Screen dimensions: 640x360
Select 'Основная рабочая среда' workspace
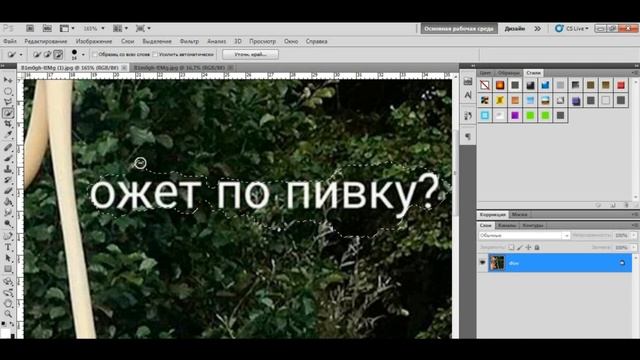459,29
